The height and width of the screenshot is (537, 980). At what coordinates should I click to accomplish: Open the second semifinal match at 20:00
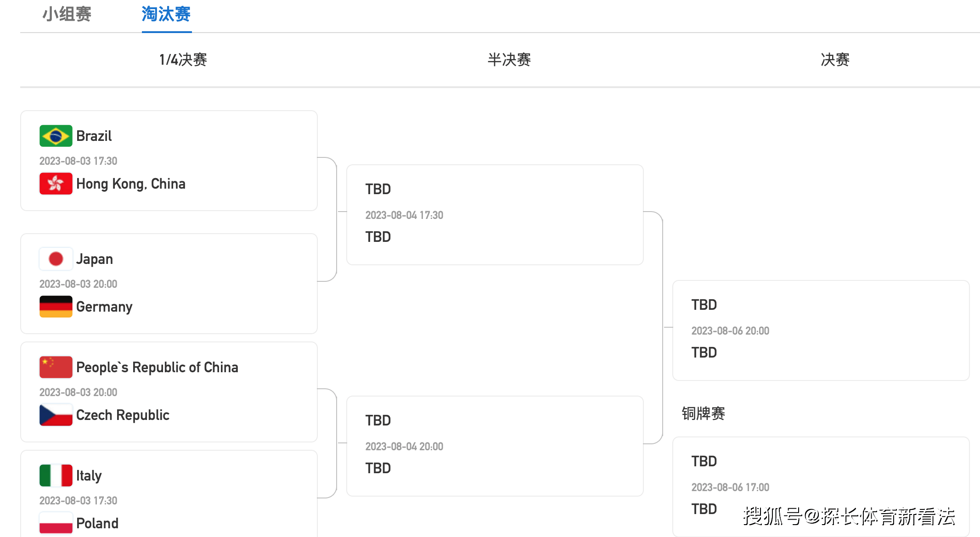pyautogui.click(x=495, y=446)
